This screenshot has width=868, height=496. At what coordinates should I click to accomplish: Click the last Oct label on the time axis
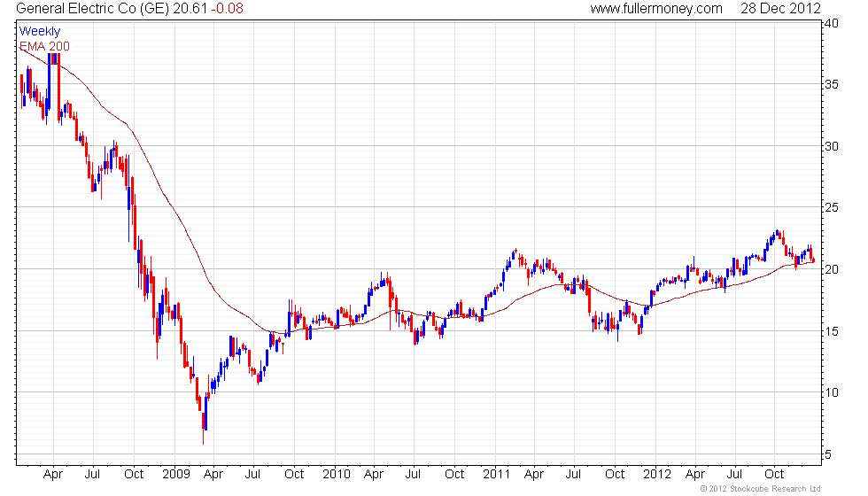(774, 475)
